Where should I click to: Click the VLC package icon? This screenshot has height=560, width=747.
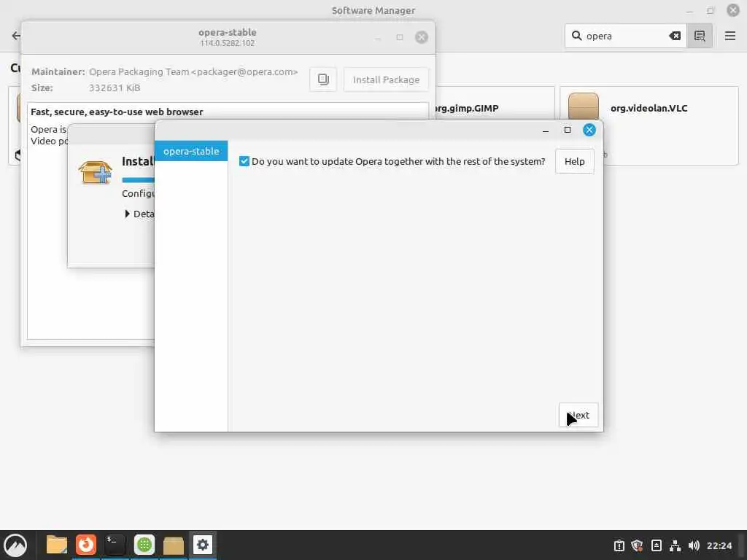click(583, 108)
